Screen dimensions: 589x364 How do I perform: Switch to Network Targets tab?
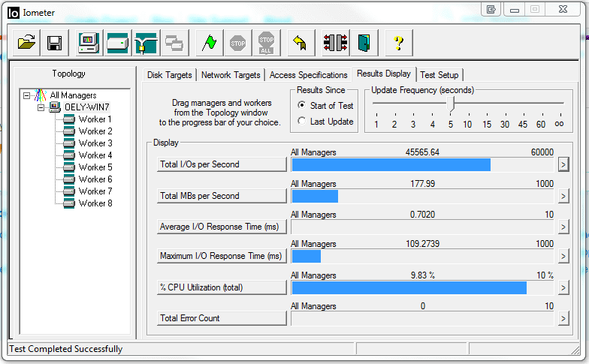(231, 75)
